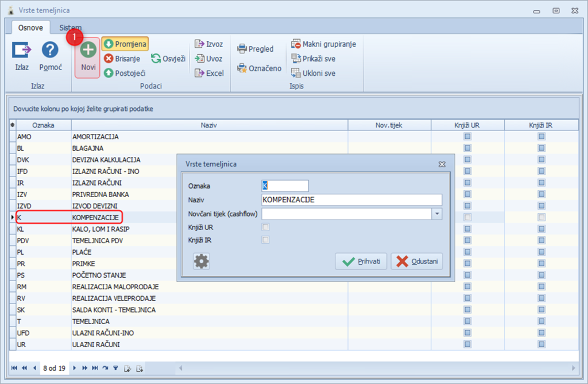Switch to the Sistem tab
Screen dimensions: 588x384
(x=70, y=28)
